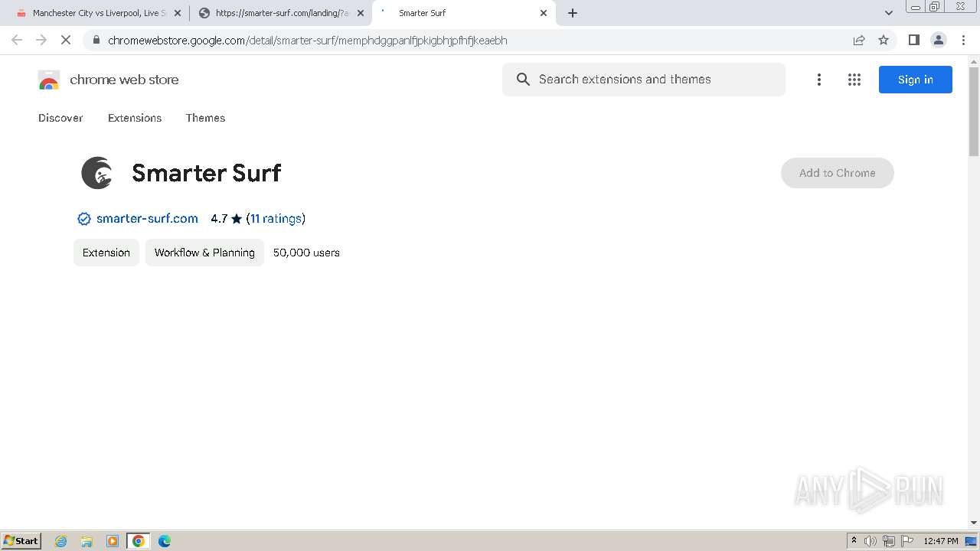Viewport: 980px width, 551px height.
Task: Select the Extension category chip
Action: 106,253
